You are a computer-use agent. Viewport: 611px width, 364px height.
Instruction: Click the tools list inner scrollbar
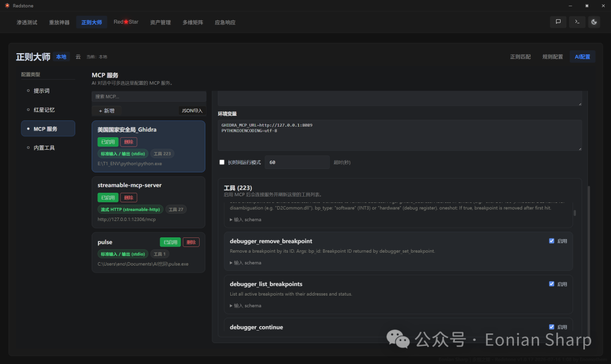574,213
